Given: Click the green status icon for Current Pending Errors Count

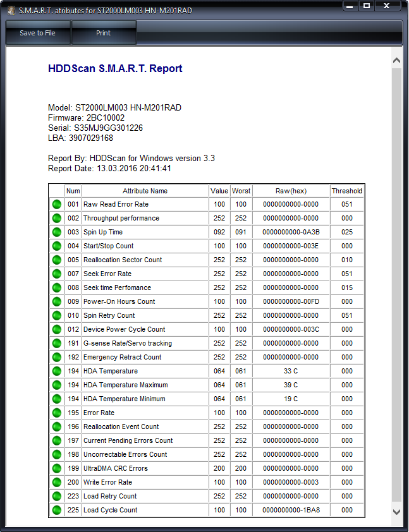Looking at the screenshot, I should click(x=57, y=441).
